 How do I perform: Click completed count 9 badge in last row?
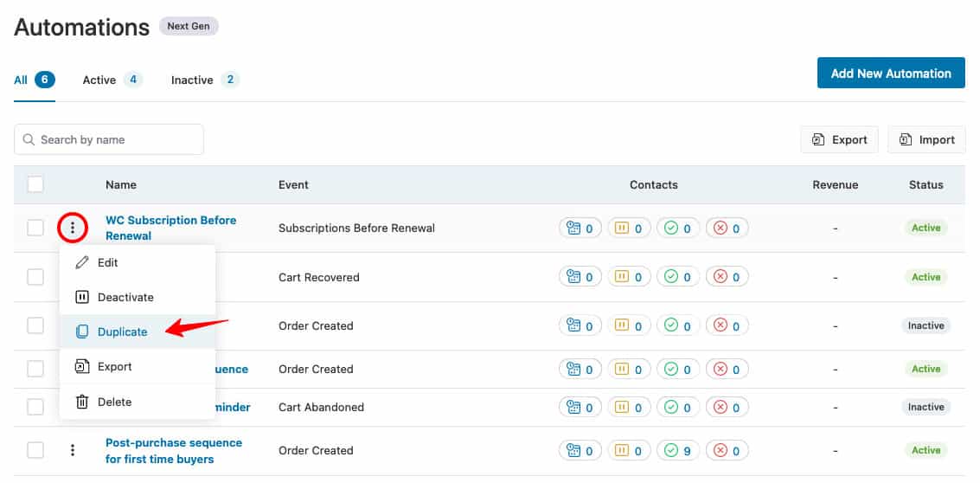(x=679, y=450)
